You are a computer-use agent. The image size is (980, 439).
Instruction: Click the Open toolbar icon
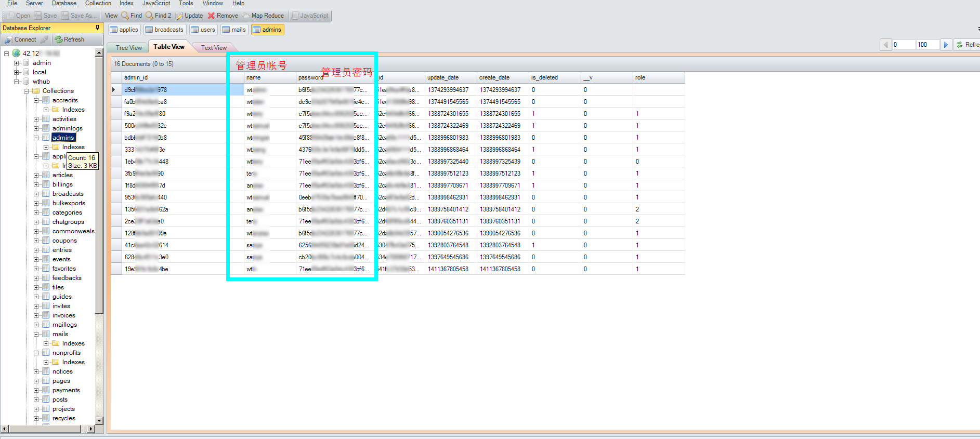coord(10,16)
